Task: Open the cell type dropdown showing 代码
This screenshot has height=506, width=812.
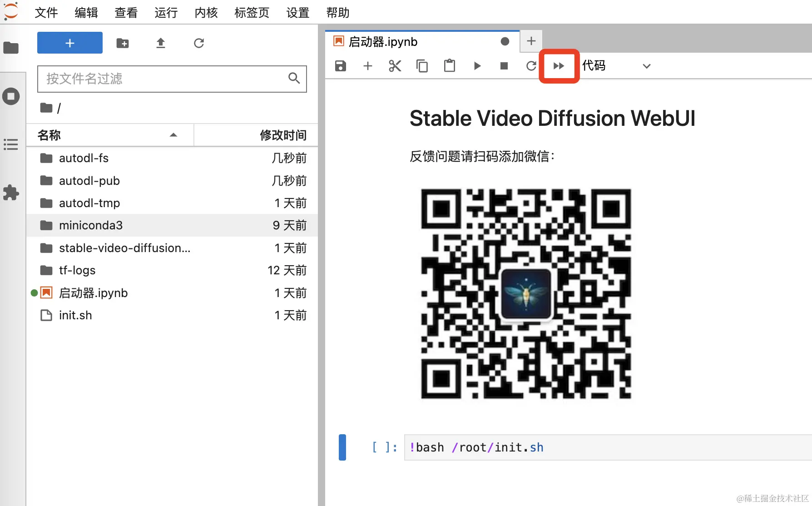Action: pyautogui.click(x=616, y=66)
